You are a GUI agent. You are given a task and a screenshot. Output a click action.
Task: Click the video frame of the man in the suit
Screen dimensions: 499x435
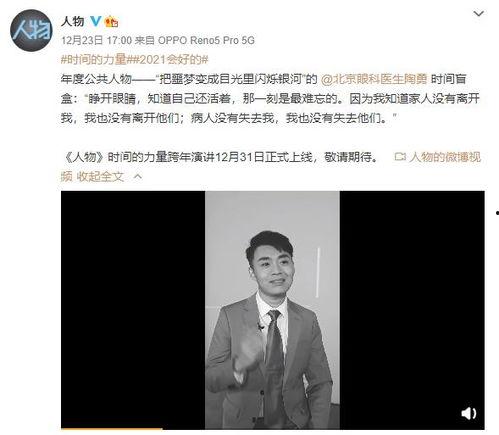pyautogui.click(x=272, y=310)
